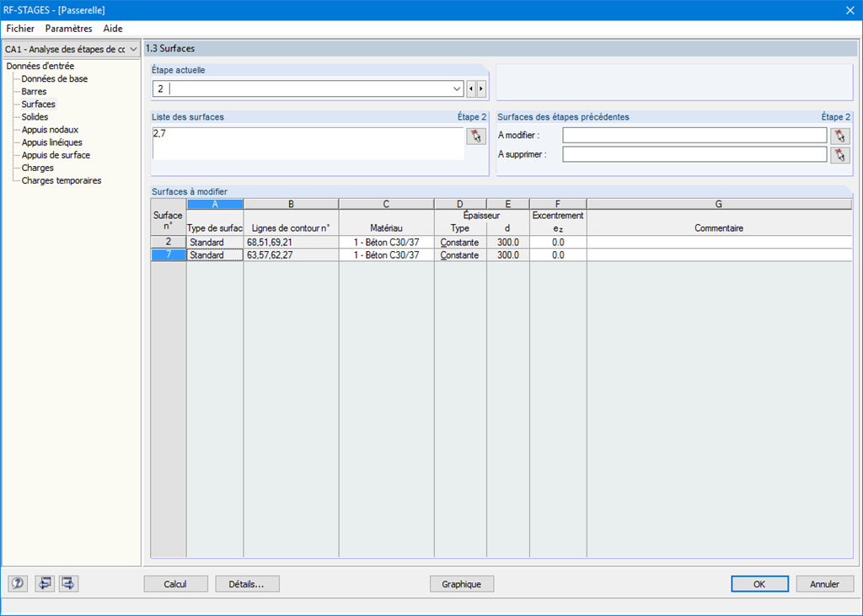Select row header for surface 7
The height and width of the screenshot is (616, 863).
169,254
